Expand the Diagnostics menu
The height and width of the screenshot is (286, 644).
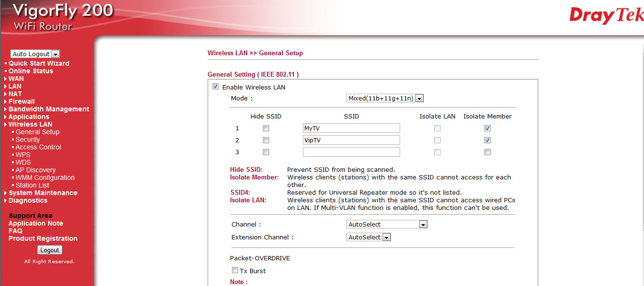coord(28,200)
